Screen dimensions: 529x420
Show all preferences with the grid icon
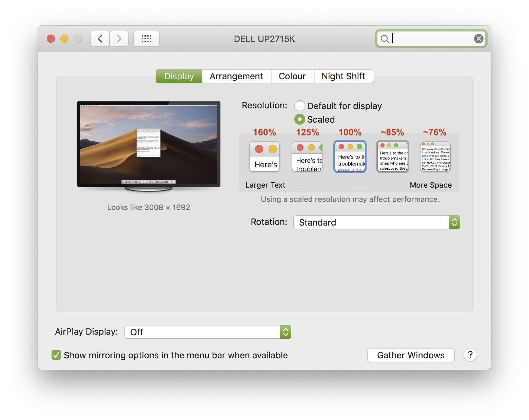point(146,39)
